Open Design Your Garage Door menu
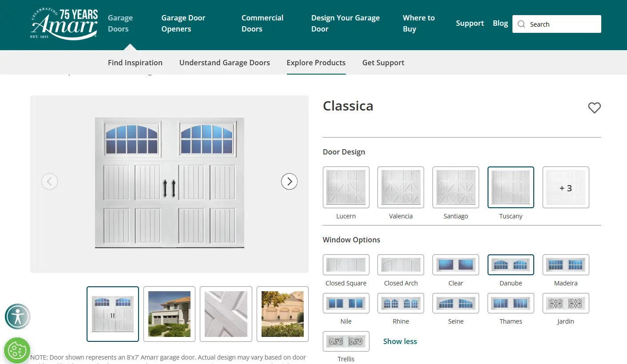 click(x=345, y=24)
